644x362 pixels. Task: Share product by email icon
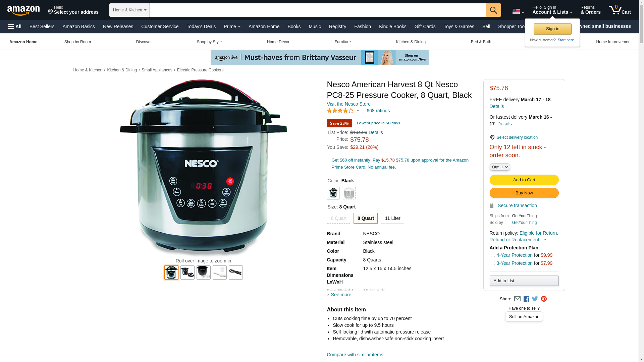tap(517, 299)
